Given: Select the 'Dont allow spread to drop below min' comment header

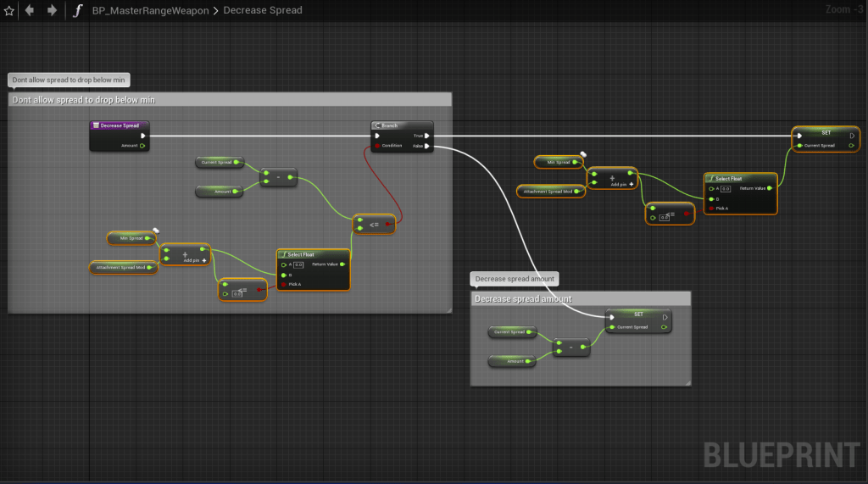Looking at the screenshot, I should pos(229,99).
